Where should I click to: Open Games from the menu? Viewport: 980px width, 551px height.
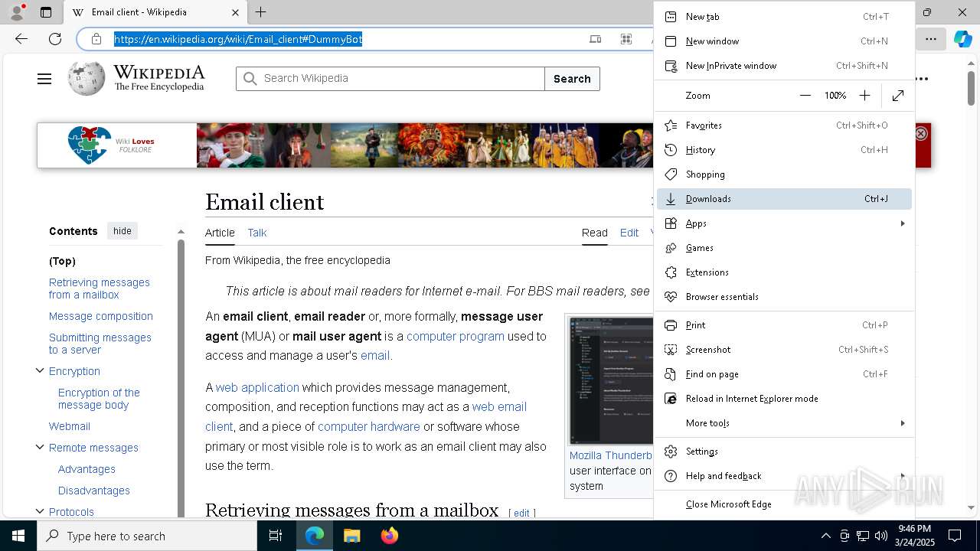point(784,248)
